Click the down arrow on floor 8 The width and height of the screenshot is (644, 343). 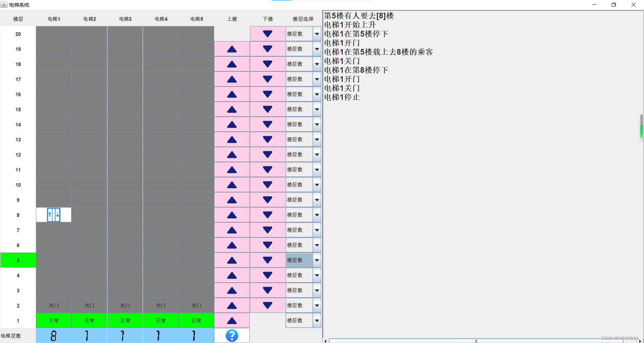267,215
